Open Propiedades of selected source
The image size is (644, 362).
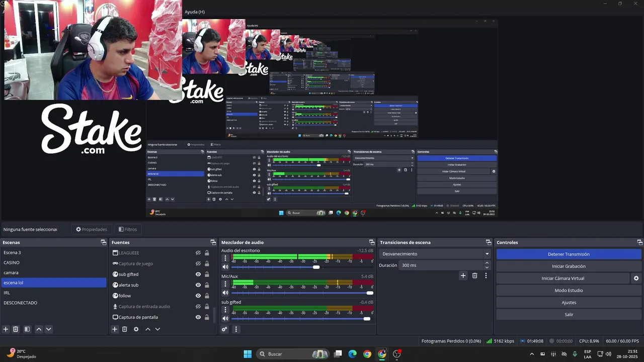(x=92, y=229)
